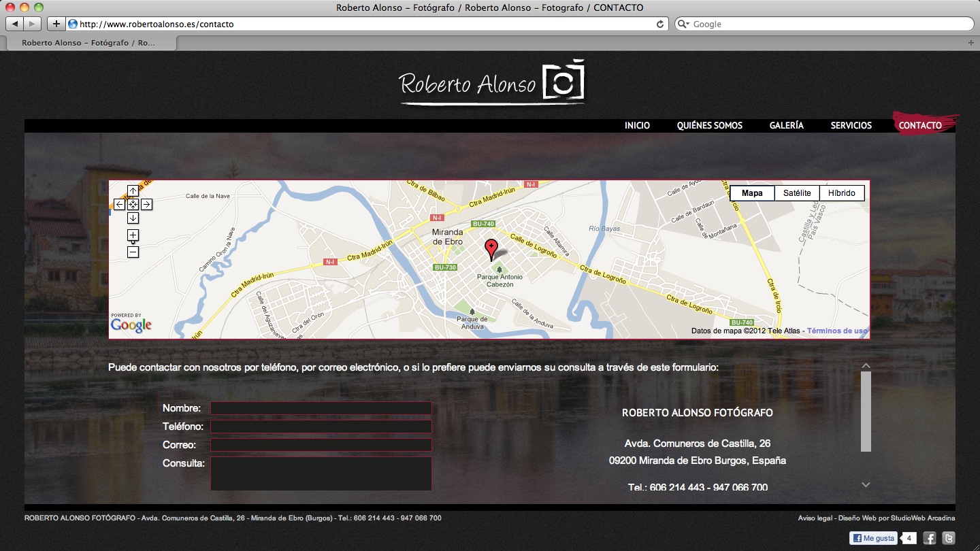Screen dimensions: 980x551
Task: Open the GALERÍA menu item
Action: (x=786, y=126)
